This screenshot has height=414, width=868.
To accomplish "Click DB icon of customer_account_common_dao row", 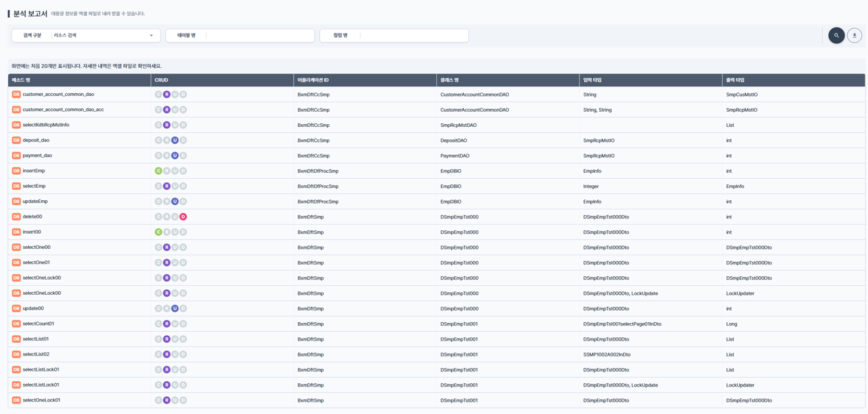I will pyautogui.click(x=16, y=95).
